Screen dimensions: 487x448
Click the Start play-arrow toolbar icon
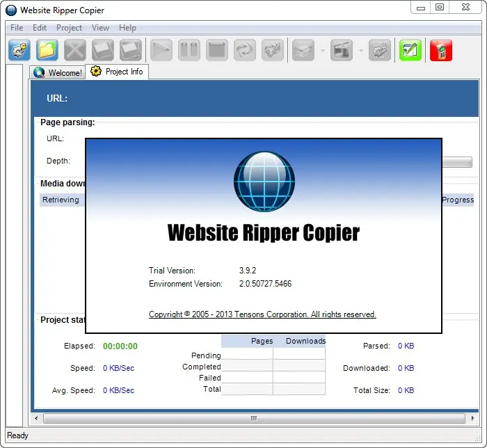pos(161,50)
